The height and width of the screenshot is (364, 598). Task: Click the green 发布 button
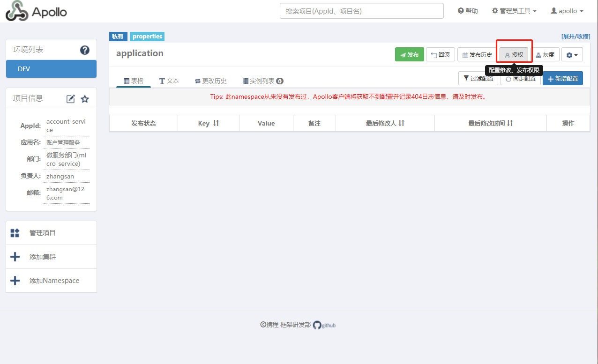tap(409, 55)
